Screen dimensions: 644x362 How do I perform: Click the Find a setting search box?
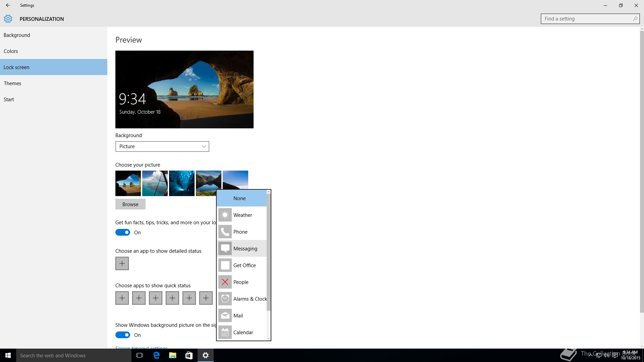(x=590, y=19)
